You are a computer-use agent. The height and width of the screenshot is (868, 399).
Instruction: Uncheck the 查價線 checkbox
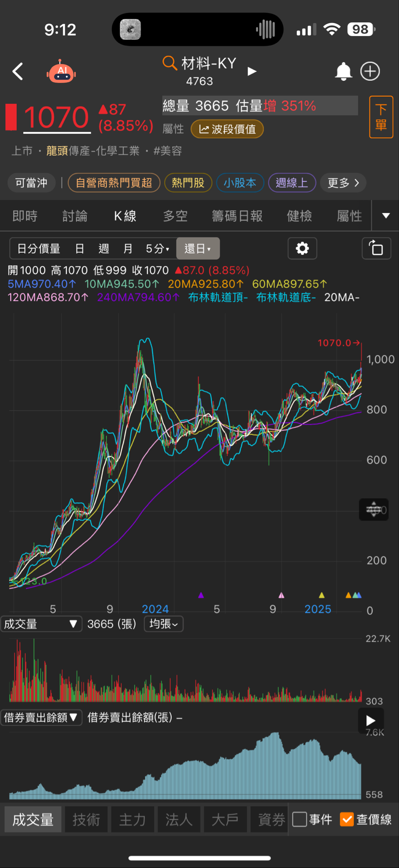tap(347, 819)
